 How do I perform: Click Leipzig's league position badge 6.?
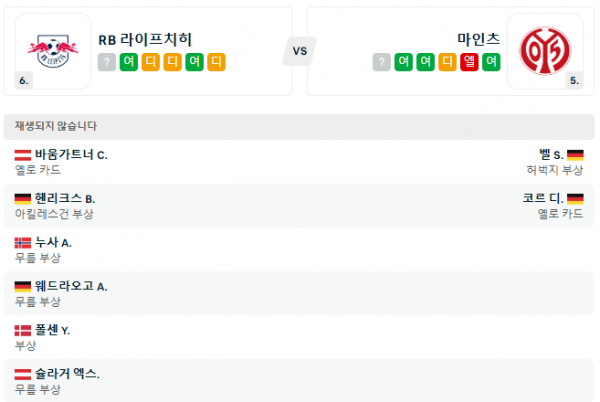click(23, 80)
